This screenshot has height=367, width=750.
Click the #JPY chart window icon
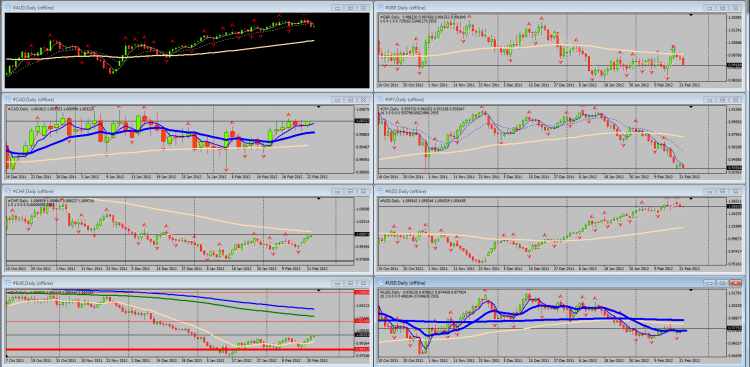coord(380,100)
